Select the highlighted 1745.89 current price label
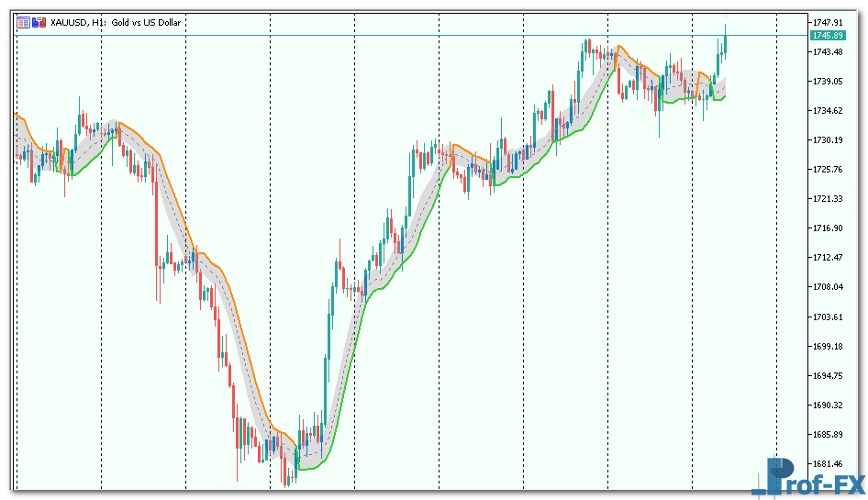This screenshot has width=868, height=500. [x=827, y=35]
